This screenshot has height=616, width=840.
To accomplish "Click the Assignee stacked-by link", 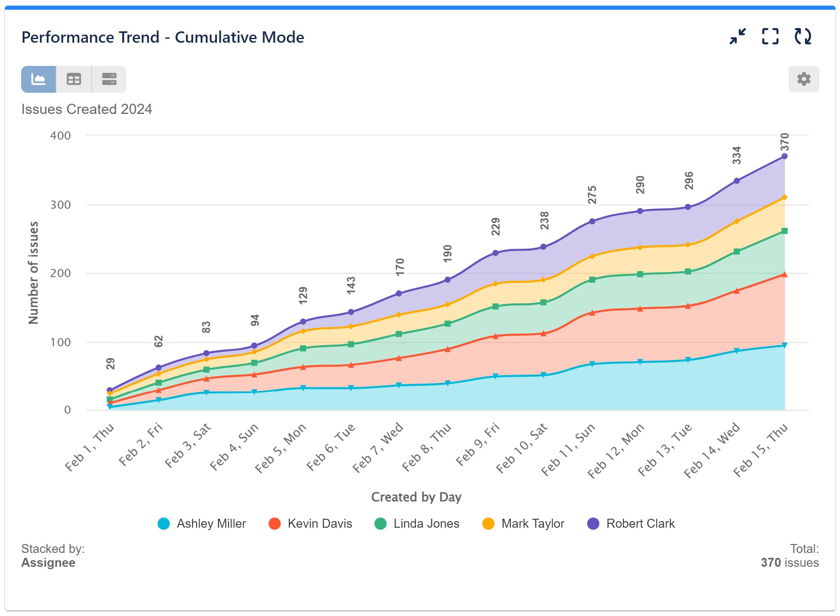I will 48,563.
